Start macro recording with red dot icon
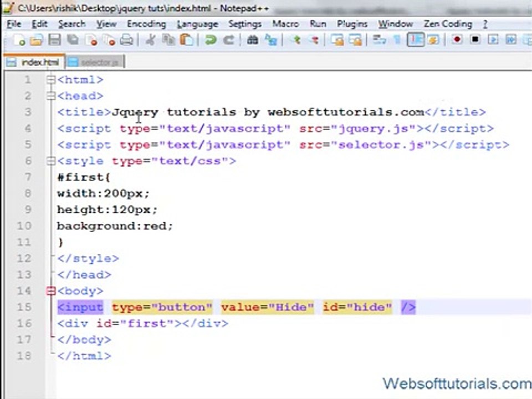 457,40
